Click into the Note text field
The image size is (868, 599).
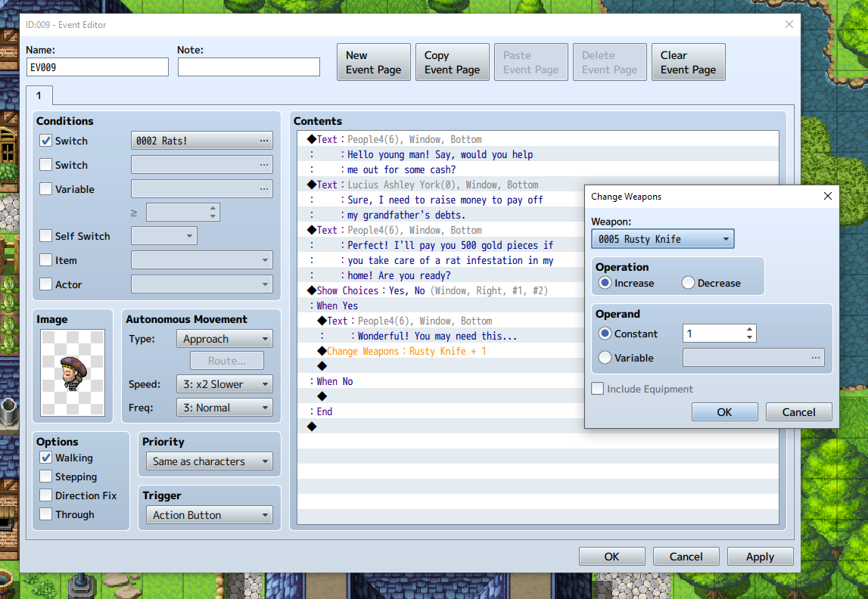pos(249,67)
